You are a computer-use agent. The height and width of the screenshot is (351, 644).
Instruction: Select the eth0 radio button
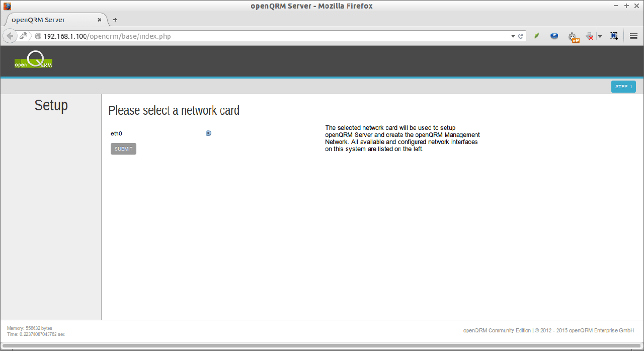click(x=208, y=133)
